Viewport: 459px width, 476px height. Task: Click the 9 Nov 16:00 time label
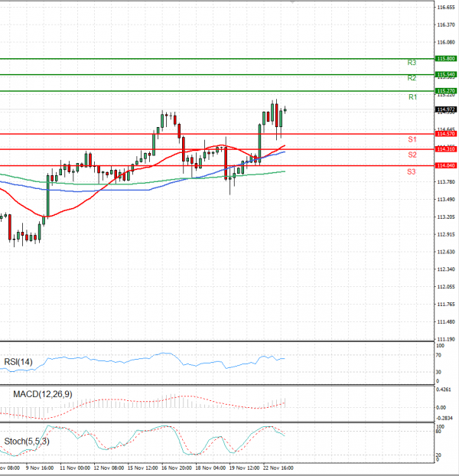[40, 468]
